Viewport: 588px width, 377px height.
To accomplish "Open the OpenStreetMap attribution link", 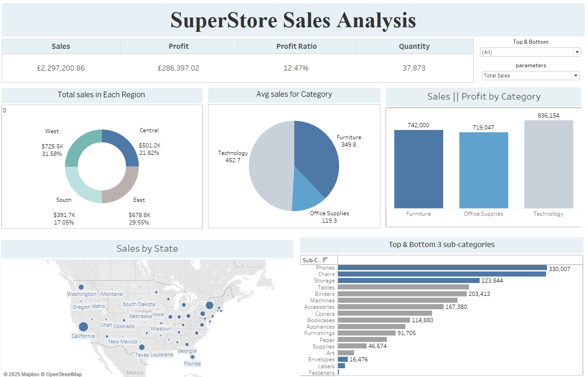I will coord(64,374).
